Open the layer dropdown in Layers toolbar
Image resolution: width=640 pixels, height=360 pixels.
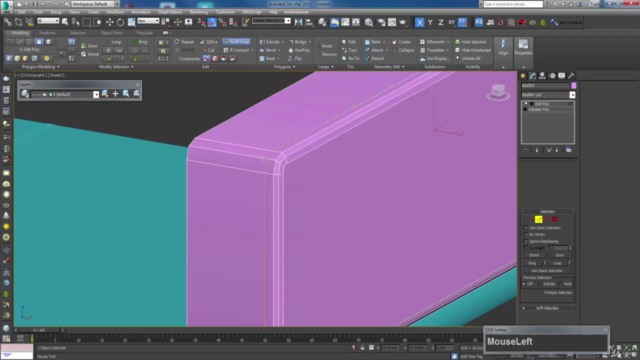[96, 94]
